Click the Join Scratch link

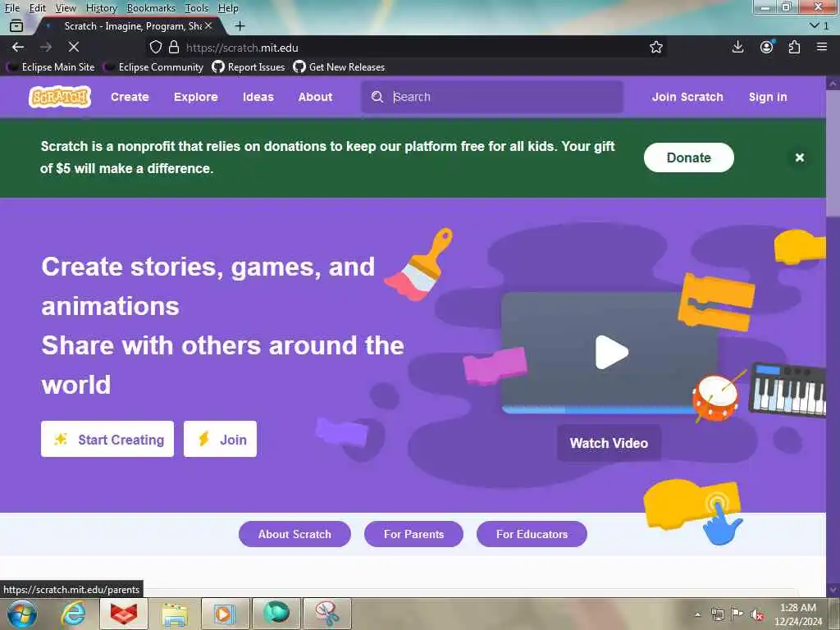(x=687, y=97)
